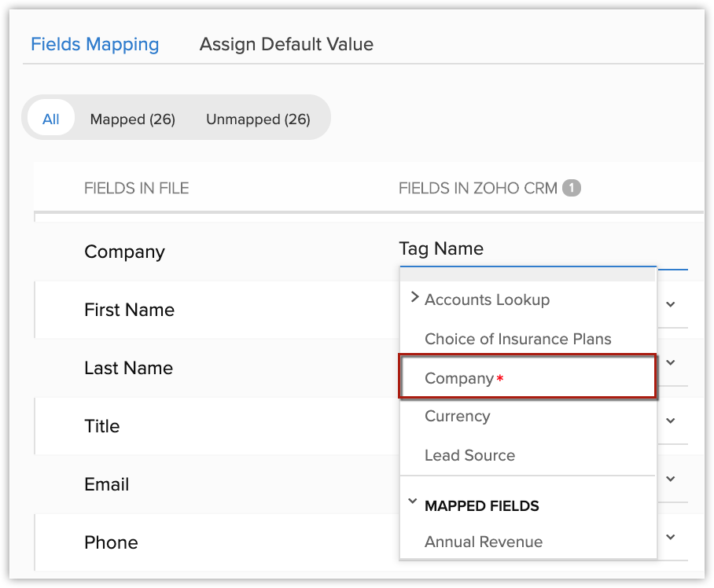Screen dimensions: 714x588
Task: Collapse the Mapped Fields section chevron
Action: pyautogui.click(x=414, y=503)
